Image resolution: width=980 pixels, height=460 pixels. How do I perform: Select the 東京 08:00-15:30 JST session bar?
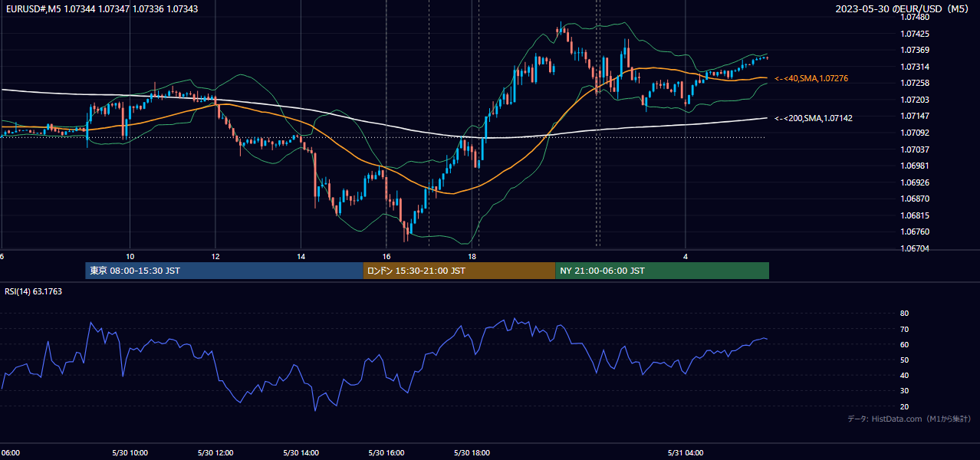click(224, 271)
